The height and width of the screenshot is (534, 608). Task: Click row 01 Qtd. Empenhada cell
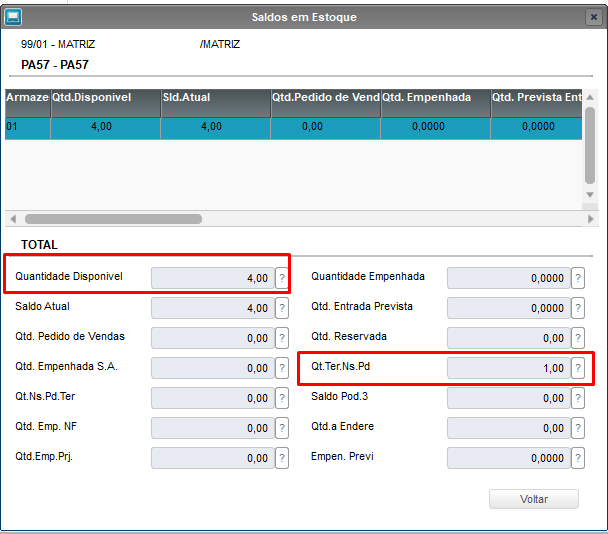pos(436,128)
